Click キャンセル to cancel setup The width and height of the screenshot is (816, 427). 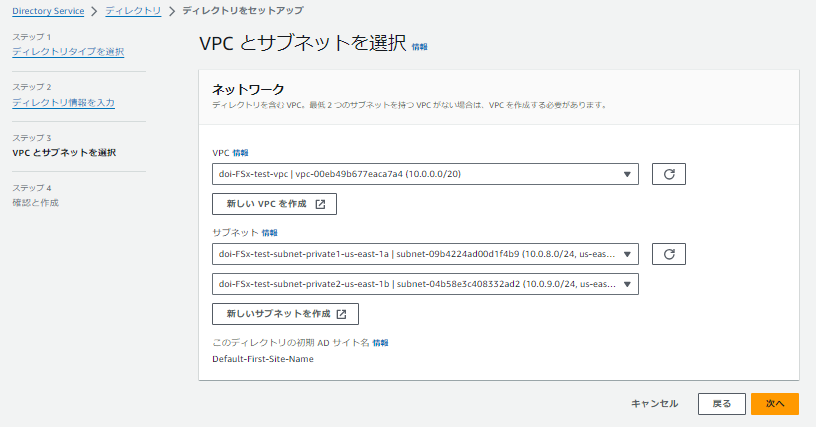coord(654,404)
